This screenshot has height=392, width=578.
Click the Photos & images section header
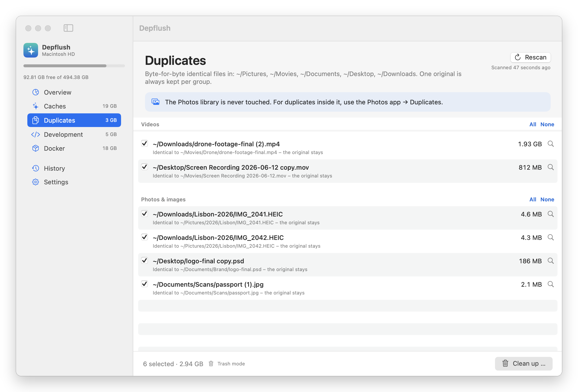163,199
